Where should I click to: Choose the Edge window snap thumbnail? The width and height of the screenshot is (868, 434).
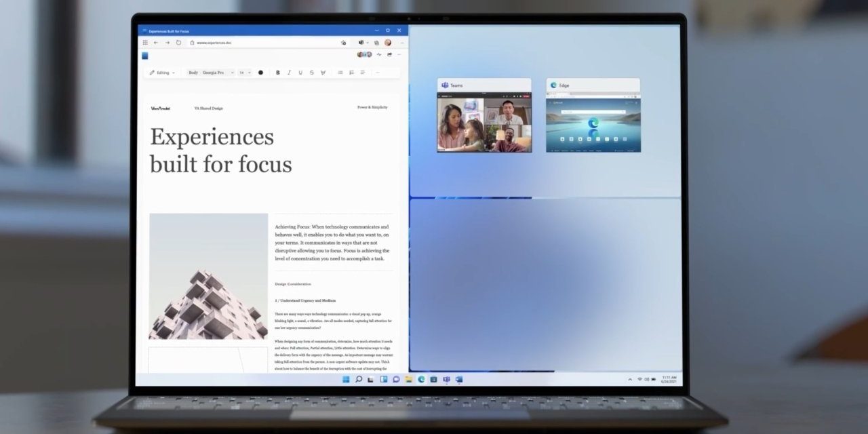pos(593,122)
